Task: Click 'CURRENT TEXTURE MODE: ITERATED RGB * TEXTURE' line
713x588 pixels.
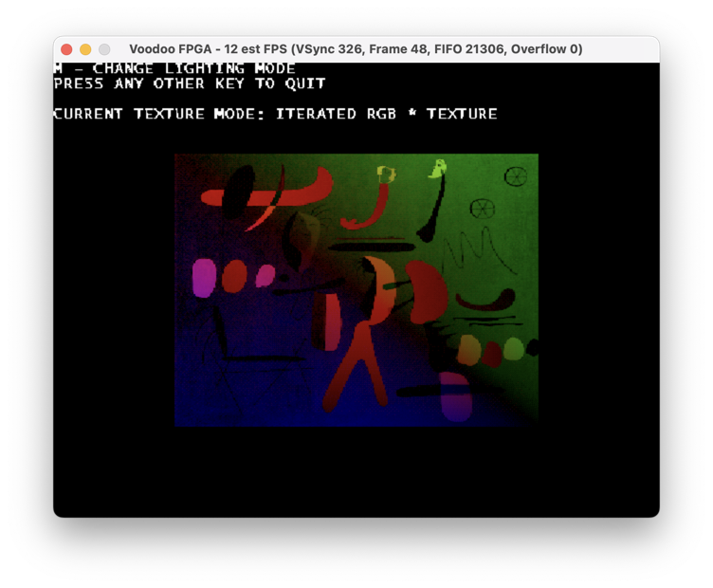Action: click(x=276, y=114)
